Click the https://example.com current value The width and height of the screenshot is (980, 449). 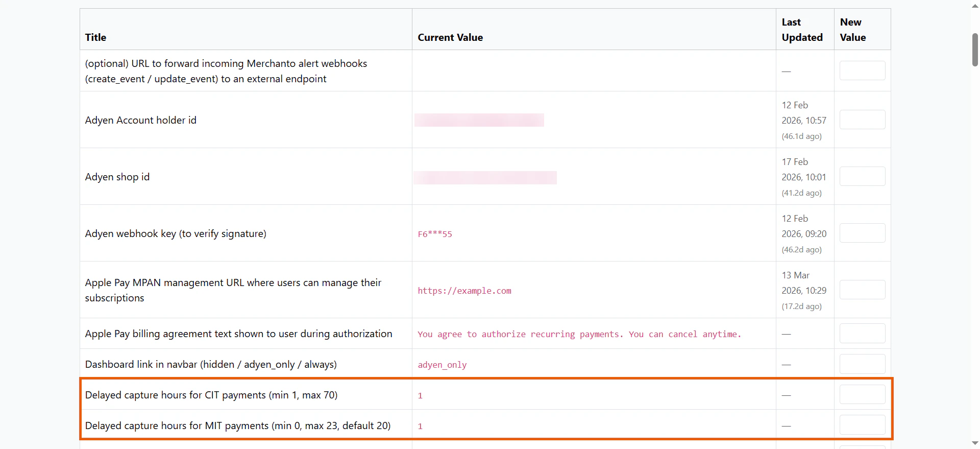464,291
